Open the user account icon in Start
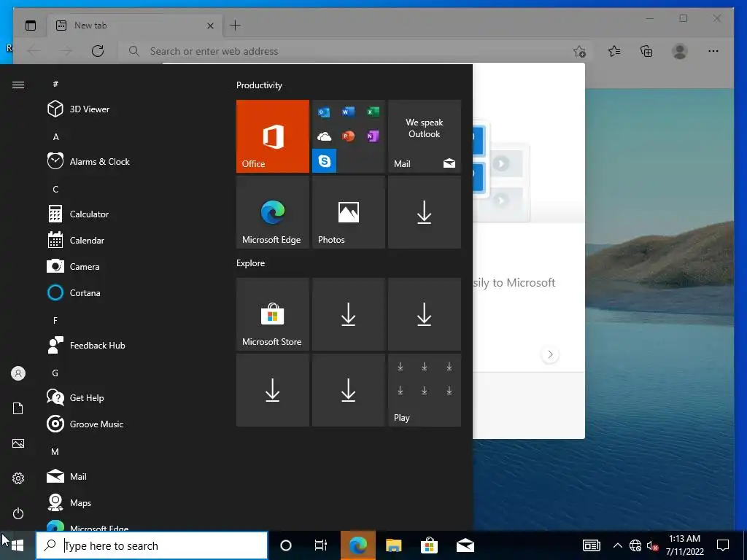747x560 pixels. click(18, 373)
